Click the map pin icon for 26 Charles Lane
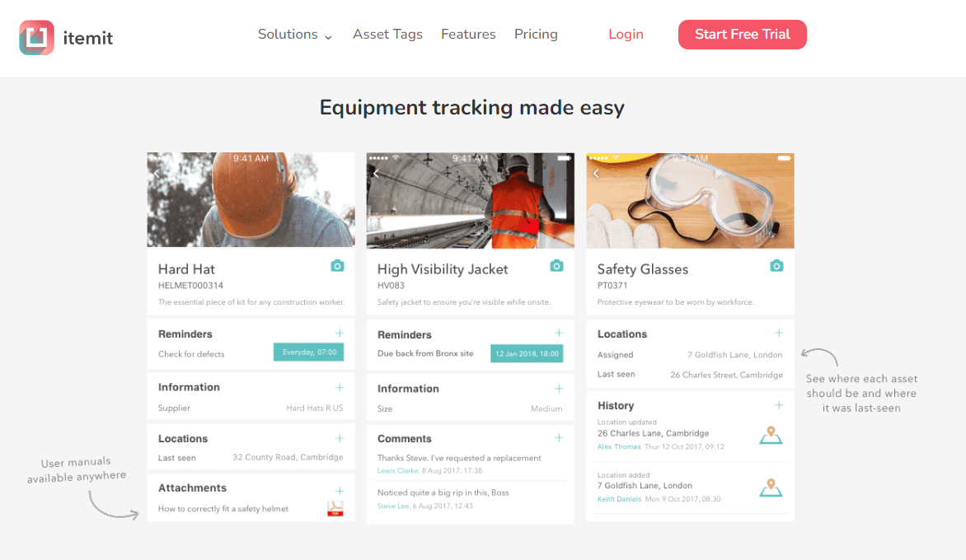The height and width of the screenshot is (560, 966). (x=771, y=435)
